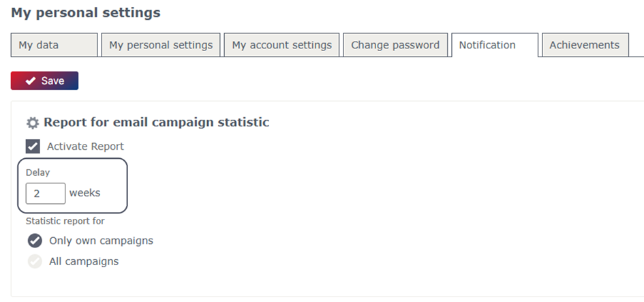The height and width of the screenshot is (302, 644).
Task: Open the My data tab
Action: 55,45
